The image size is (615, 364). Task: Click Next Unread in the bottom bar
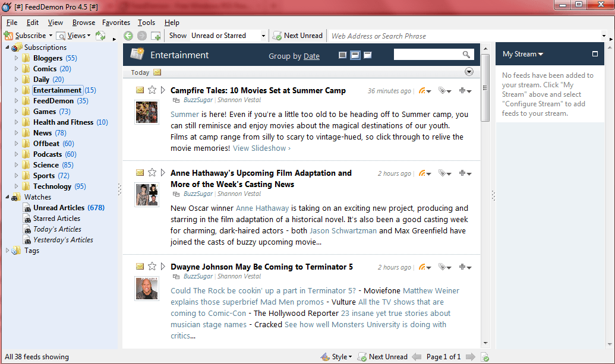pyautogui.click(x=383, y=356)
